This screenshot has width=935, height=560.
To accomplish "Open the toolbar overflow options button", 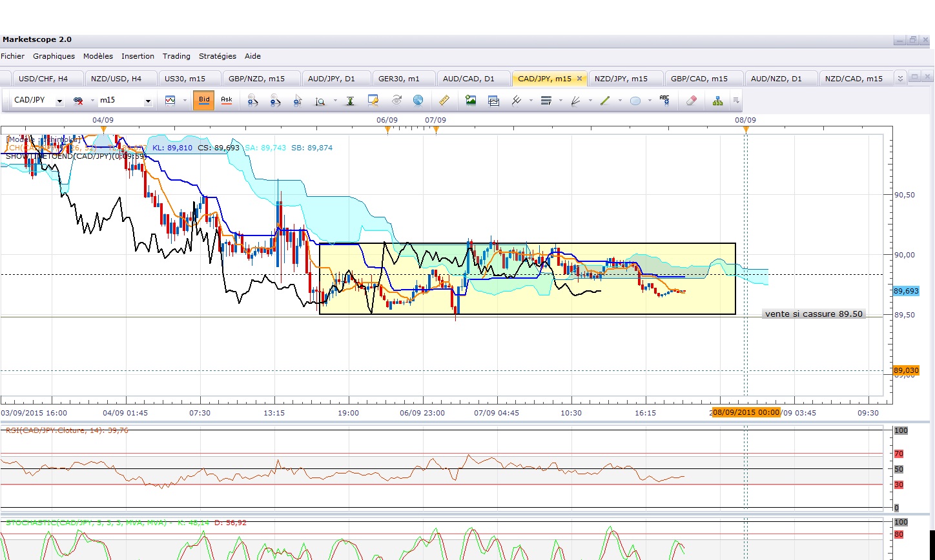I will pos(736,101).
